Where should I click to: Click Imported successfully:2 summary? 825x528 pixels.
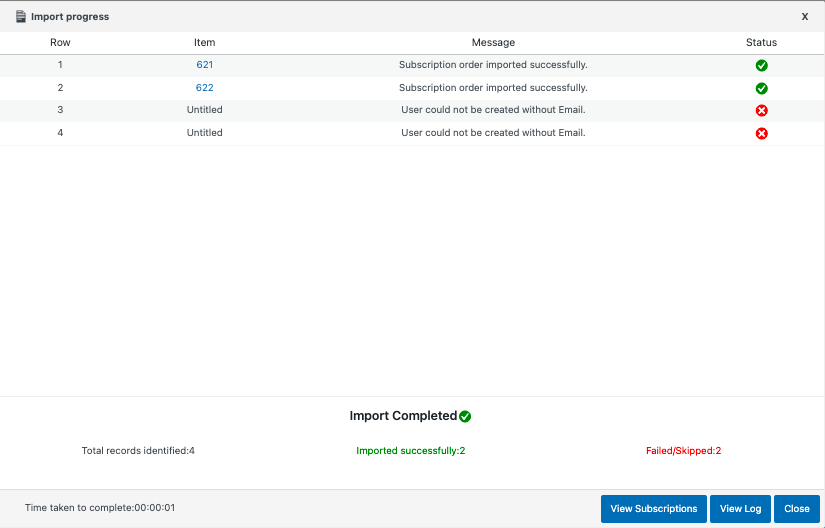(x=410, y=451)
